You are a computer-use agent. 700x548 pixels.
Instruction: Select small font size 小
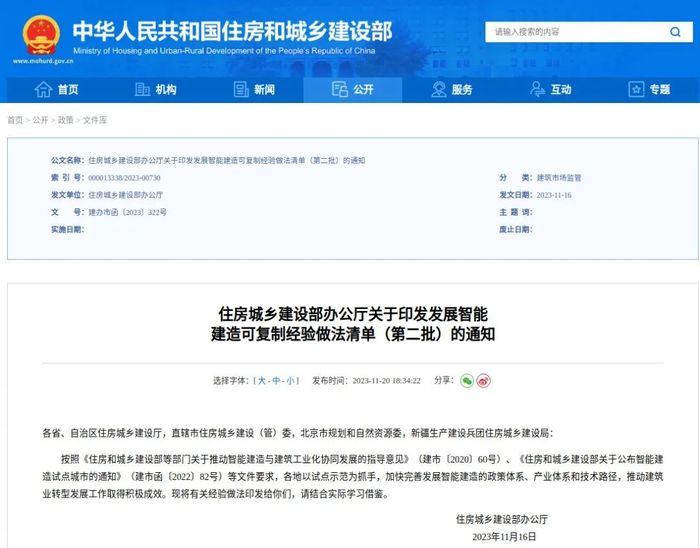291,381
